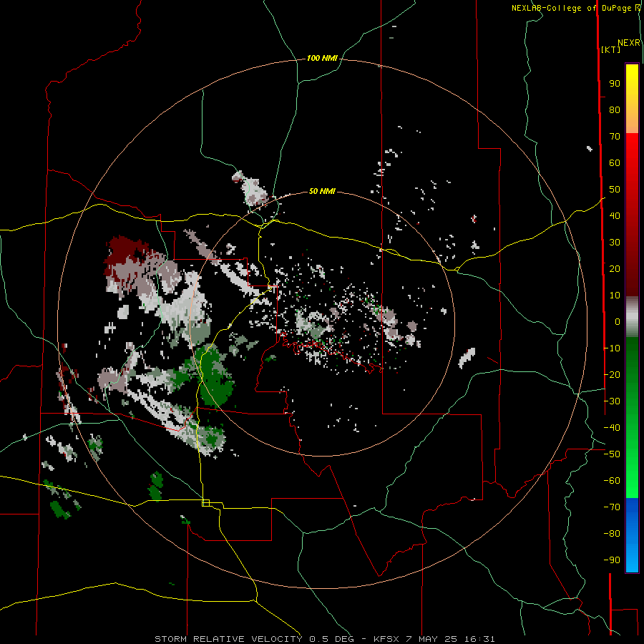Select the -50 value on velocity scale

point(612,454)
